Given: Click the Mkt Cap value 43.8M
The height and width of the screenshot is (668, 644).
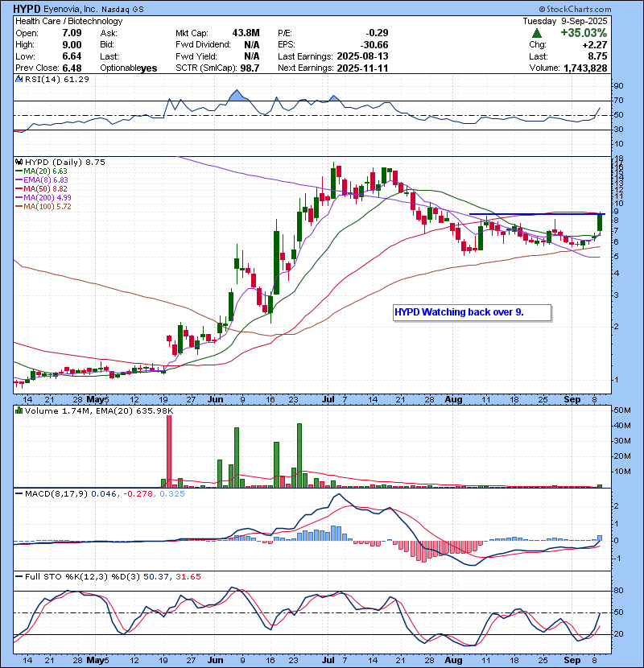Looking at the screenshot, I should pyautogui.click(x=246, y=33).
